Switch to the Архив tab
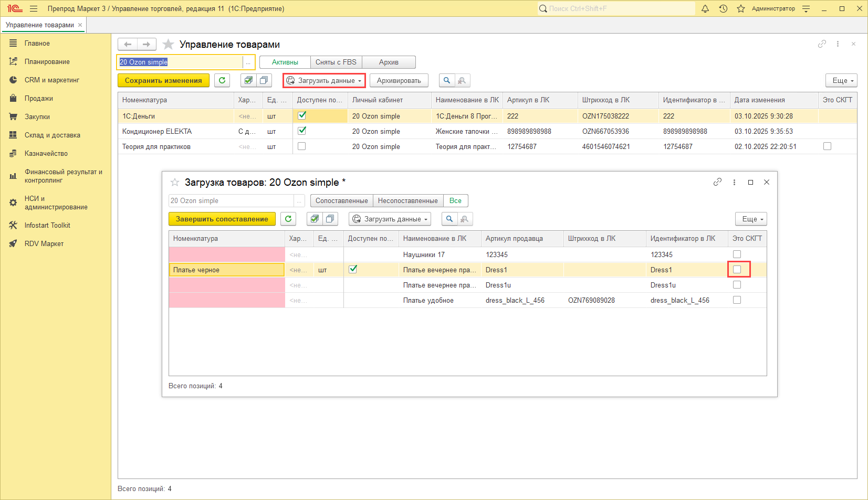Viewport: 868px width, 500px height. pos(389,62)
